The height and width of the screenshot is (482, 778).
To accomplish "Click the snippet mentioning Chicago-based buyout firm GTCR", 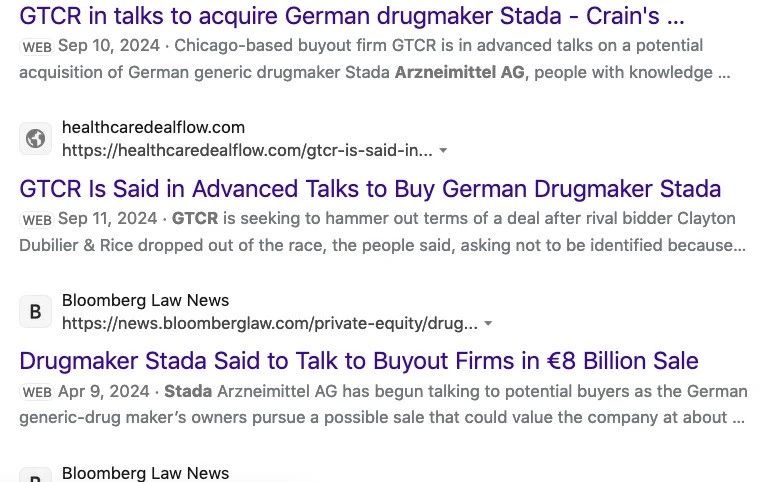I will tap(400, 59).
